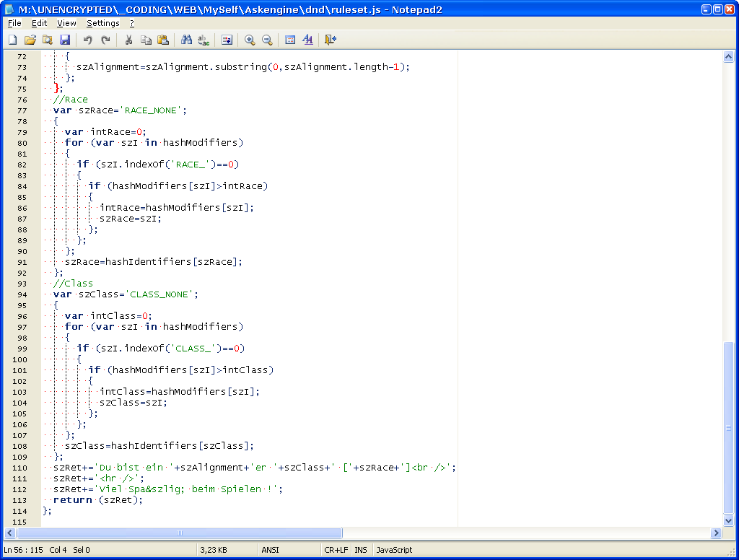The height and width of the screenshot is (560, 739).
Task: Save the file using the floppy disk icon
Action: [65, 40]
